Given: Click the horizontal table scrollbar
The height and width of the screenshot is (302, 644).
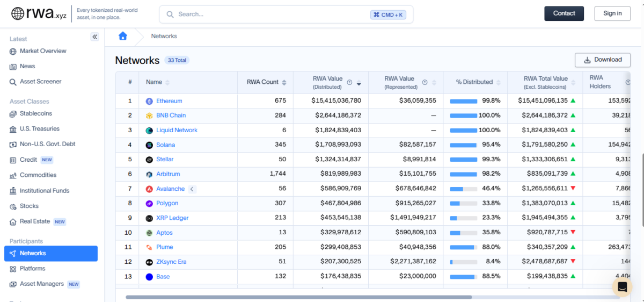Looking at the screenshot, I should click(298, 297).
